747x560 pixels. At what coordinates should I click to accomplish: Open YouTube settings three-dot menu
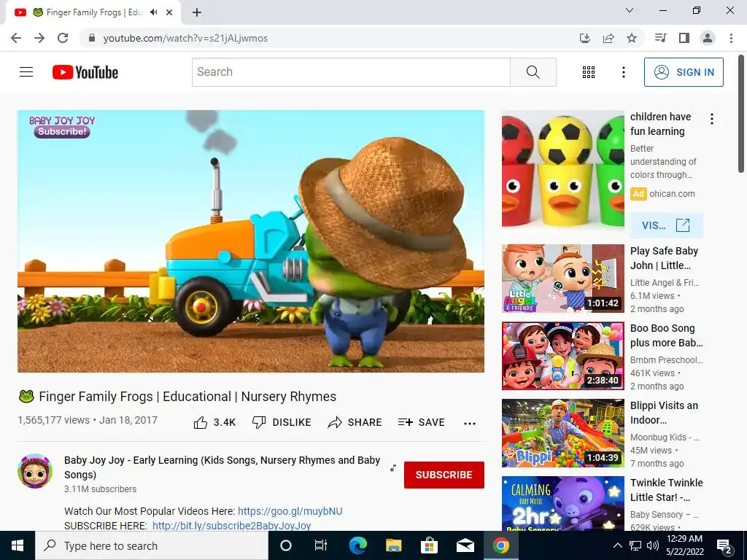[624, 72]
